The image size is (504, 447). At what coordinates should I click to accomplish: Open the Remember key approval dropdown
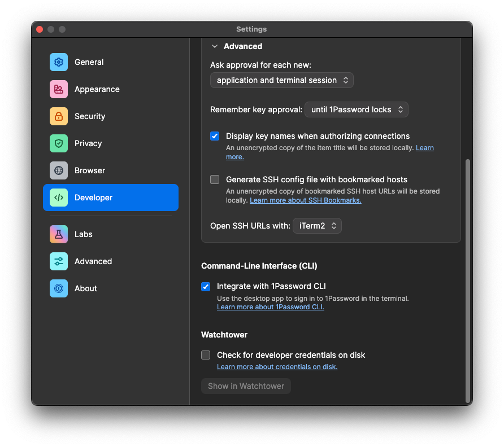pos(356,109)
